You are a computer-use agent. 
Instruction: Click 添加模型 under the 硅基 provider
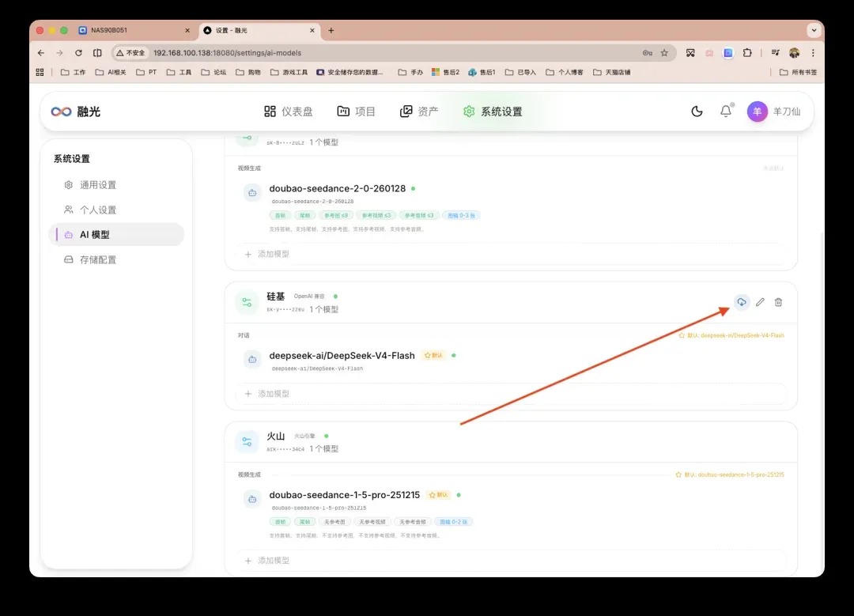511,394
